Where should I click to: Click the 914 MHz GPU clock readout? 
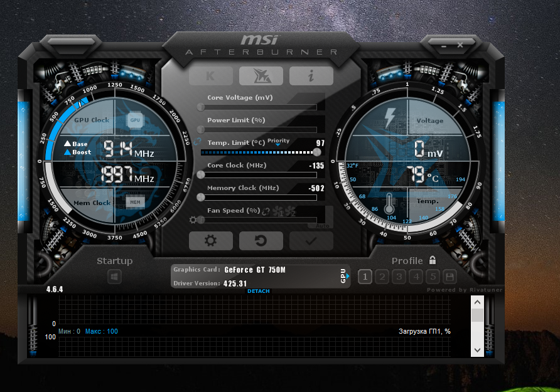(x=129, y=149)
